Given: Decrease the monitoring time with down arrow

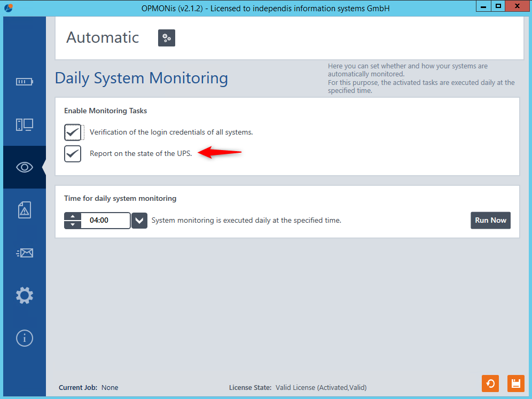Looking at the screenshot, I should (73, 225).
